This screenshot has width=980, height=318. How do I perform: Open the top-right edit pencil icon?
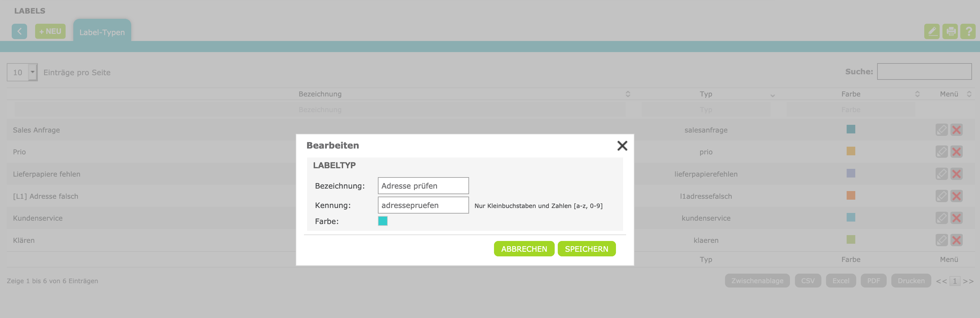pyautogui.click(x=932, y=31)
